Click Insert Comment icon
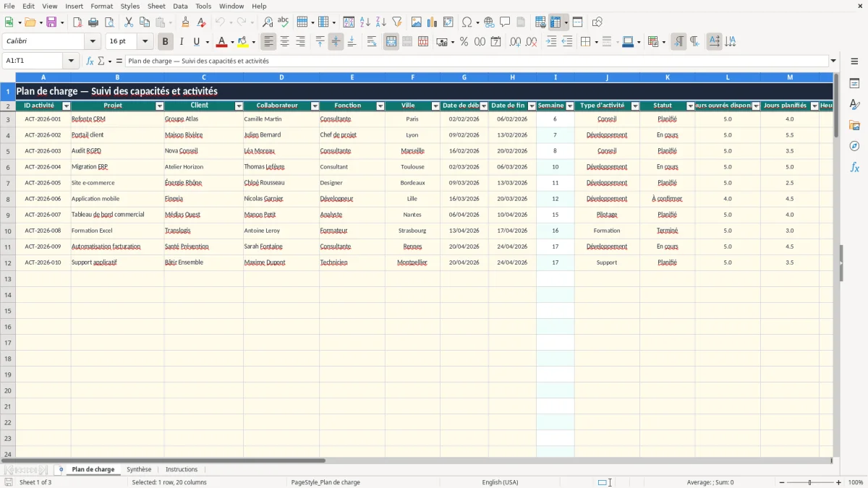Screen dimensions: 868x488 (x=505, y=22)
